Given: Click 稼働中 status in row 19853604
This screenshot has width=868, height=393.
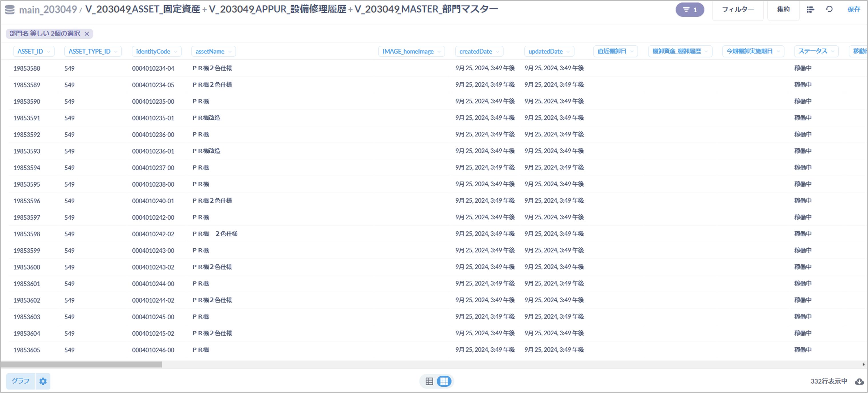Looking at the screenshot, I should [803, 333].
